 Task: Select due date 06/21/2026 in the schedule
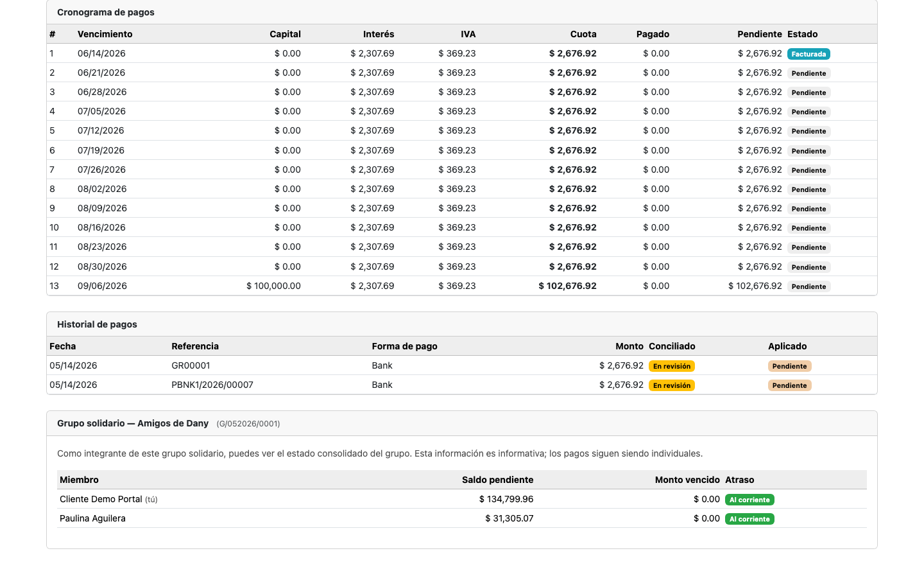pos(101,73)
